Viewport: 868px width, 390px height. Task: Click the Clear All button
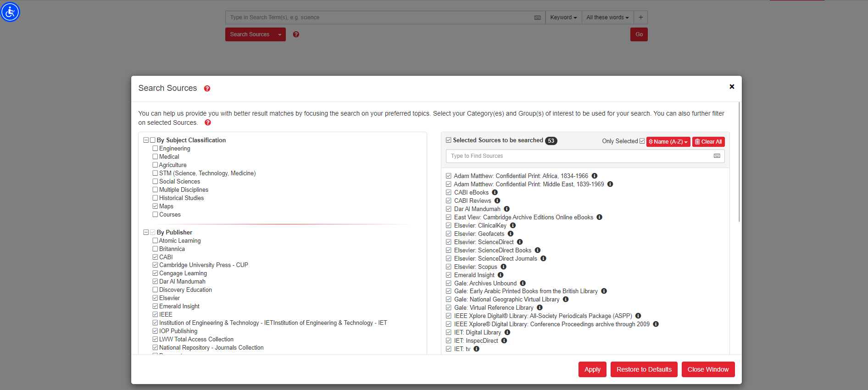tap(708, 142)
